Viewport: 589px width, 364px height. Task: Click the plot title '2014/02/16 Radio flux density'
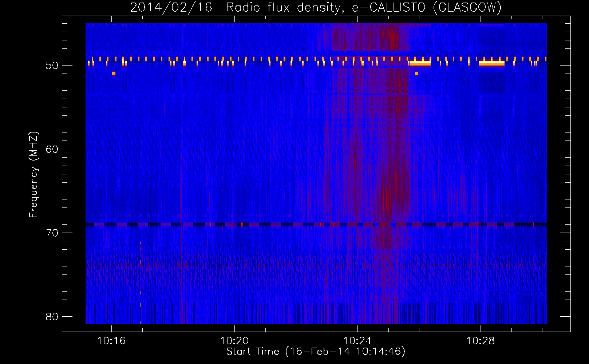point(237,7)
